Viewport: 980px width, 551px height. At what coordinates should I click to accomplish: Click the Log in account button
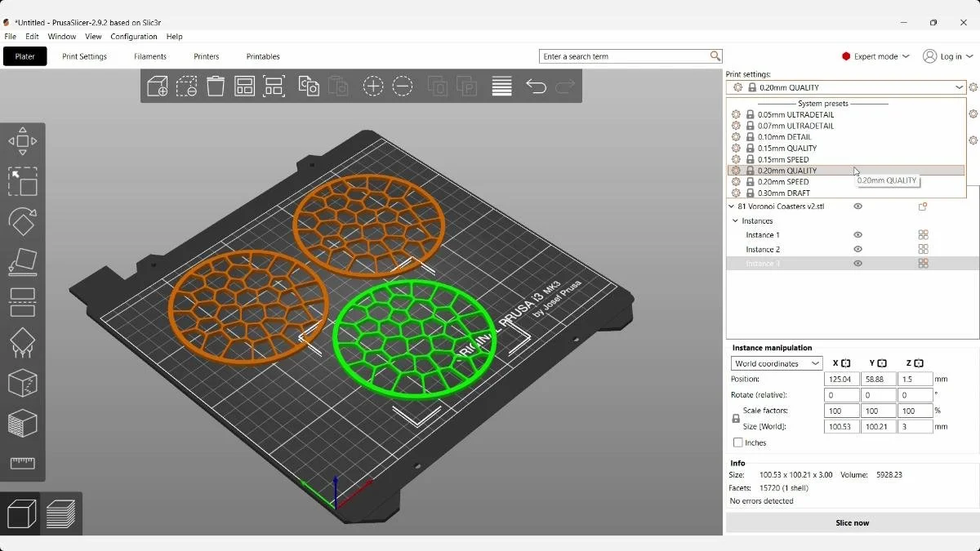(x=948, y=56)
